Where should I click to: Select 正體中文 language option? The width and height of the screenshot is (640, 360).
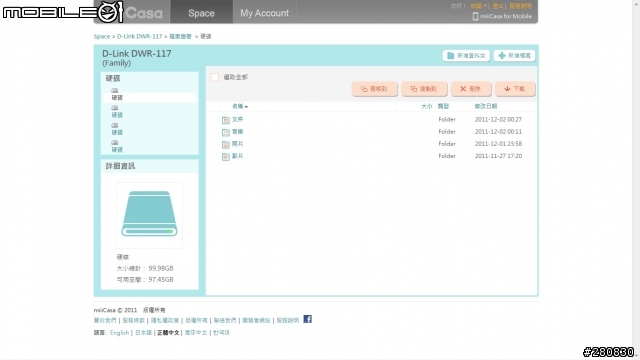coord(168,333)
